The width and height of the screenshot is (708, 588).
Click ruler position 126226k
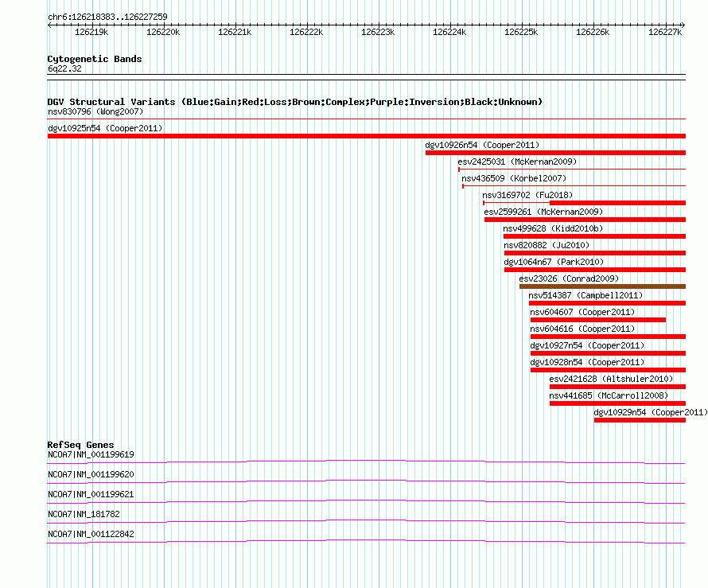[x=593, y=32]
